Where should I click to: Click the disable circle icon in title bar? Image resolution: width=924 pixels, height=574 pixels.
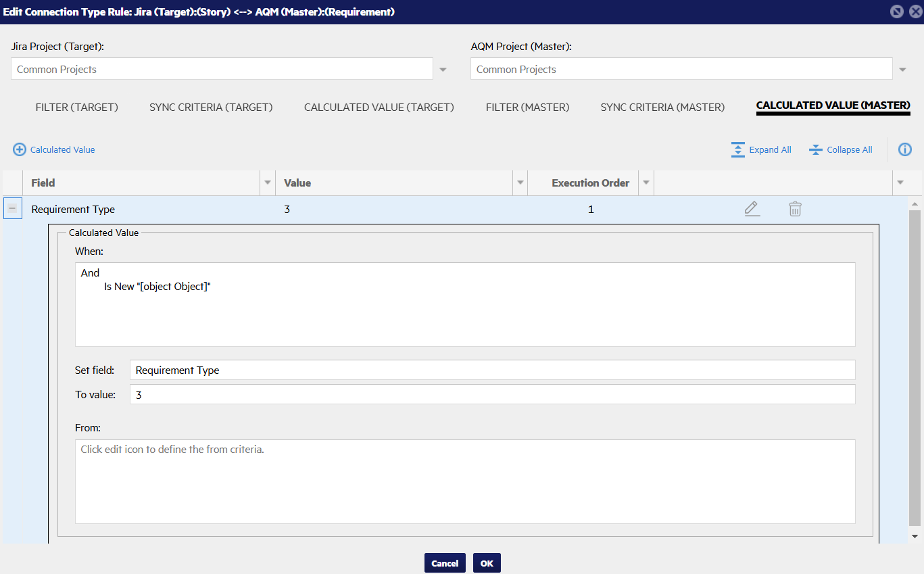896,11
